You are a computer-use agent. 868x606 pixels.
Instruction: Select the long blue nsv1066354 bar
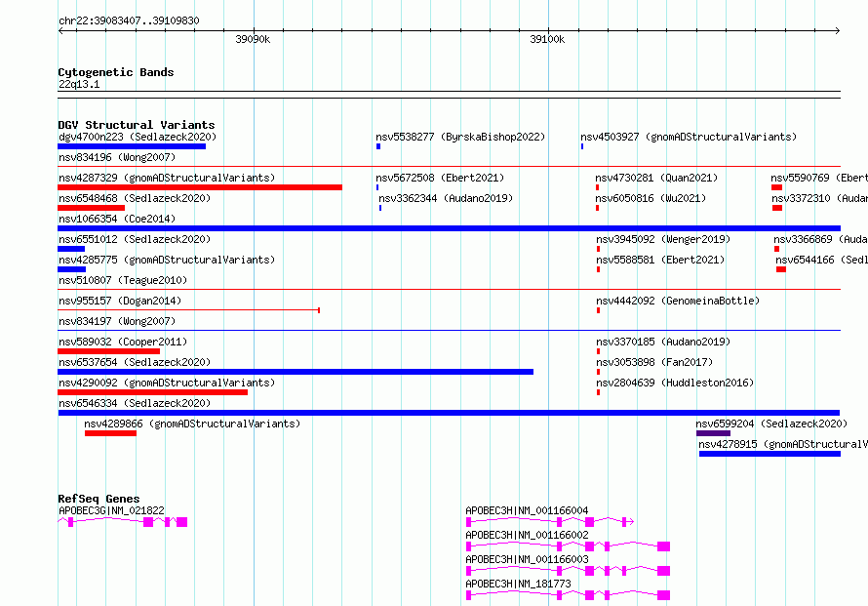coord(449,228)
